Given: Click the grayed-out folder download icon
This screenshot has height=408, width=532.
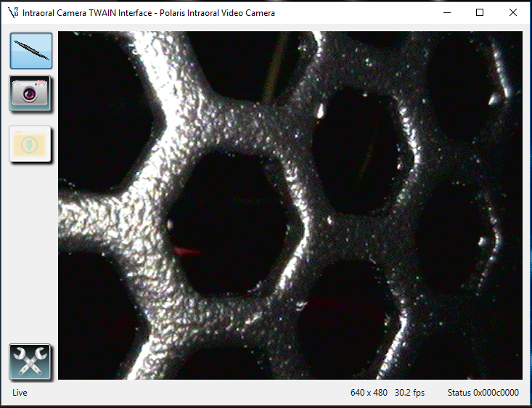Looking at the screenshot, I should pyautogui.click(x=30, y=144).
